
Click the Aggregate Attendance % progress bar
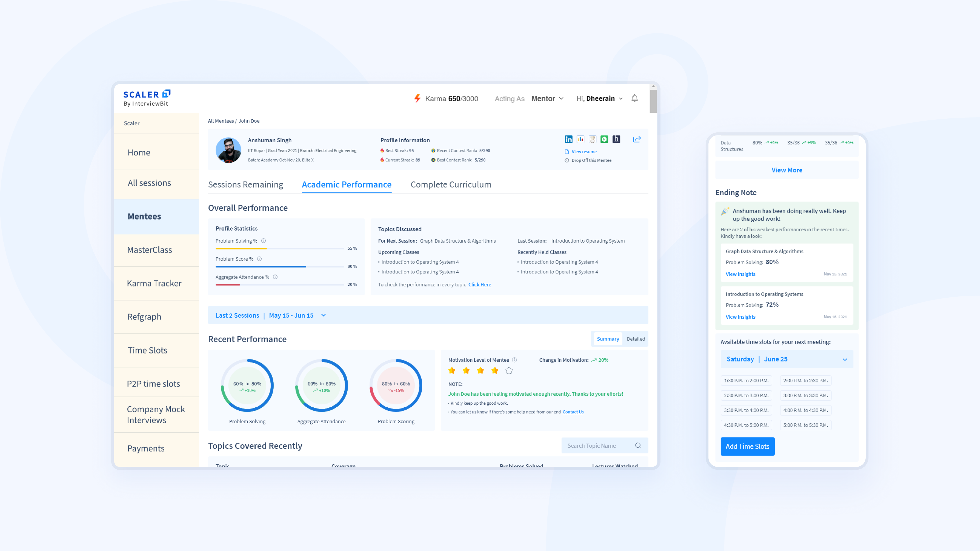coord(280,285)
